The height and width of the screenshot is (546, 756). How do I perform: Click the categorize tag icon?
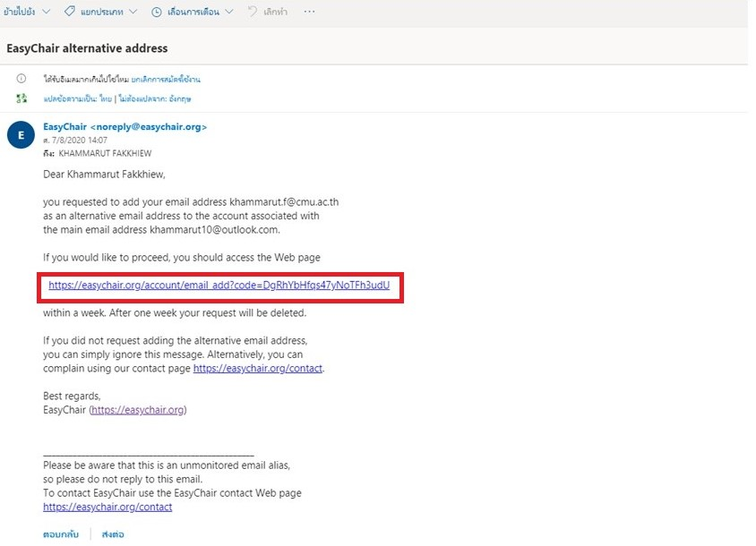pyautogui.click(x=70, y=11)
